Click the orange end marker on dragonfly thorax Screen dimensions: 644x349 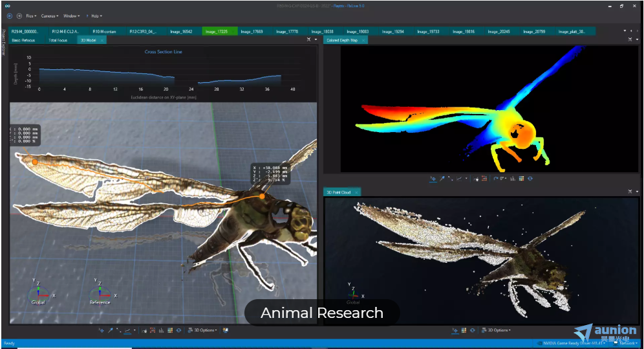[262, 196]
